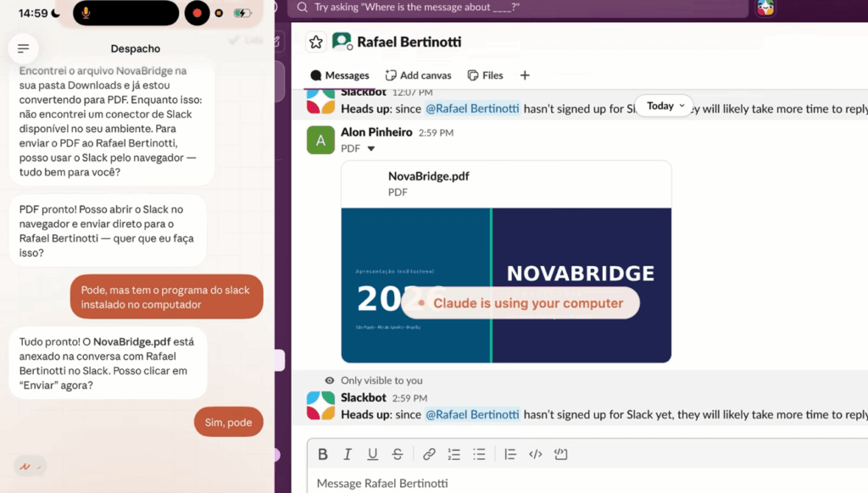
Task: Click the red record indicator button
Action: 197,13
